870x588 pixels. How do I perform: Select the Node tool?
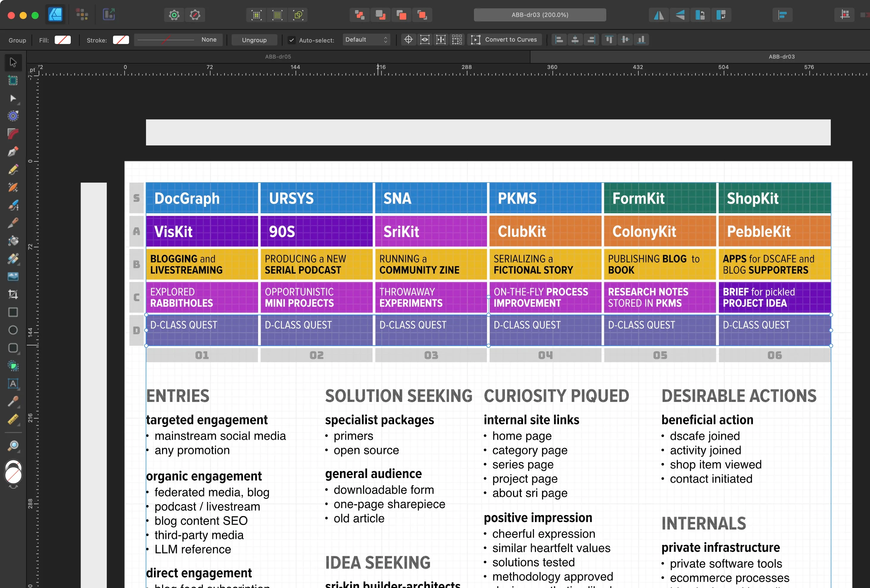13,98
